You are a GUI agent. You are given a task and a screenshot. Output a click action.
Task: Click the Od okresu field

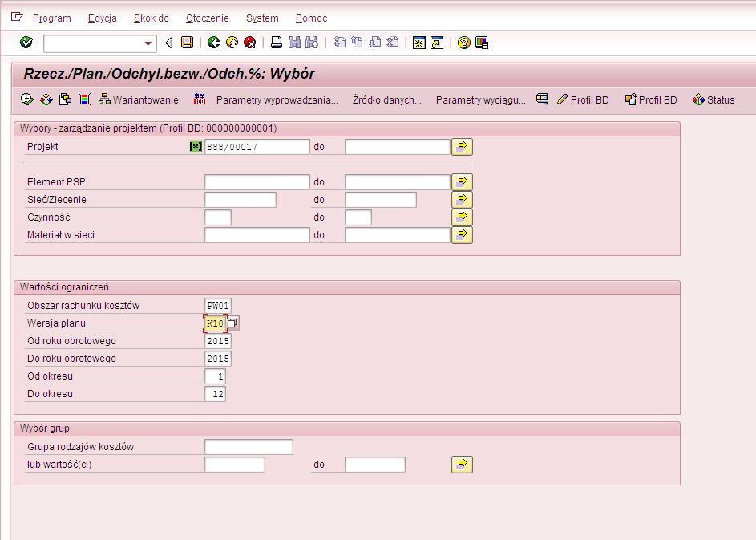(215, 376)
